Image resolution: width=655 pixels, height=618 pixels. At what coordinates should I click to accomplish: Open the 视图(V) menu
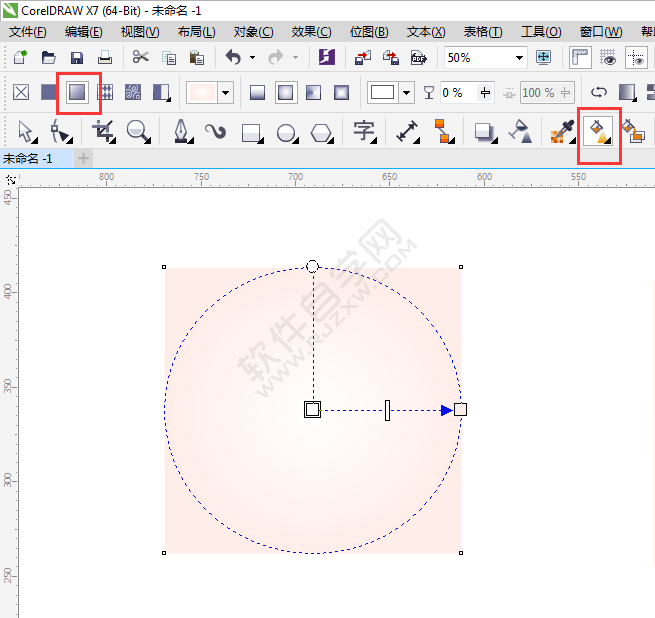(x=140, y=32)
